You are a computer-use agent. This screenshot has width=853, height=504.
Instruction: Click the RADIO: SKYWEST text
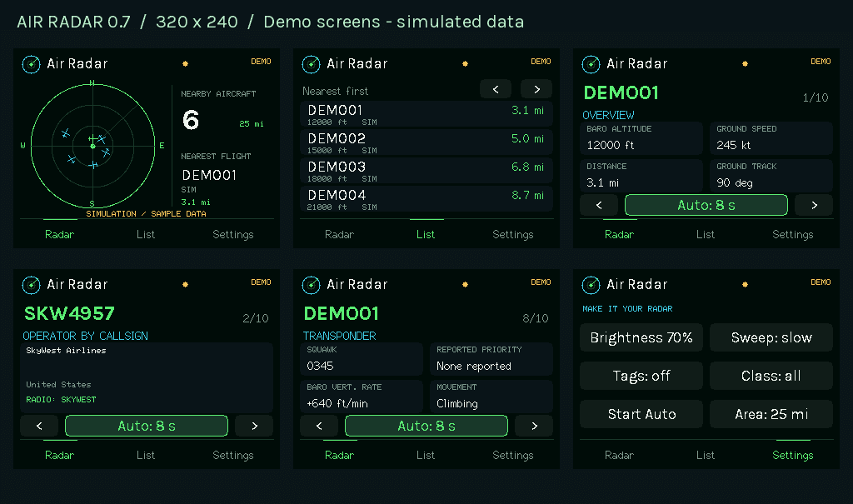pyautogui.click(x=61, y=400)
